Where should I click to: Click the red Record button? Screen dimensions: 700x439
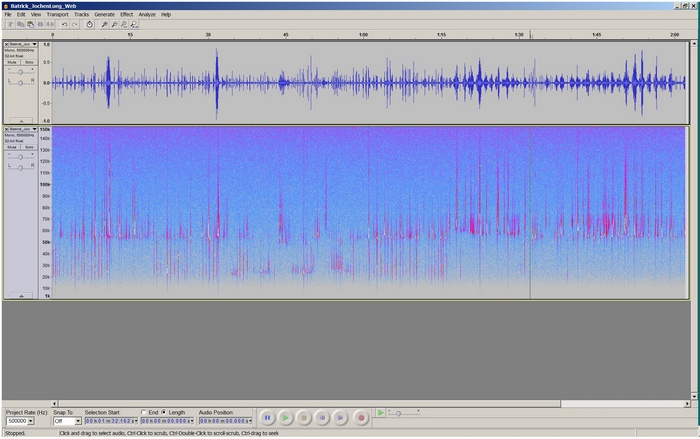[x=361, y=418]
